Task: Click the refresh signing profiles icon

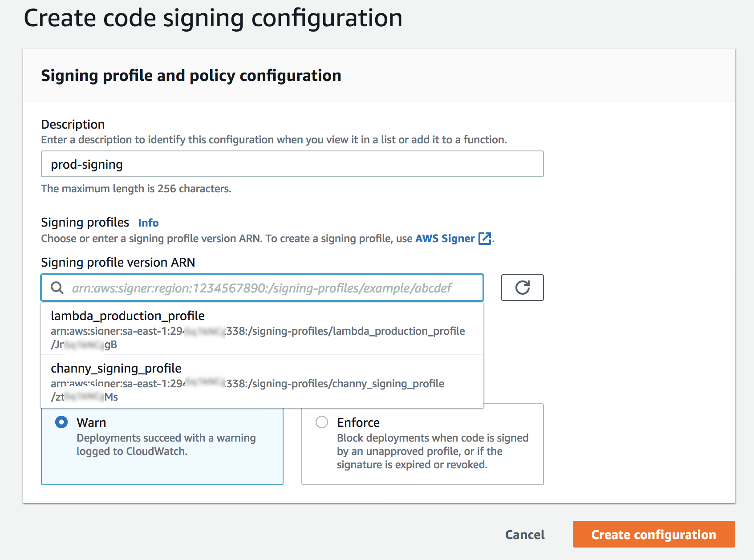Action: coord(522,288)
